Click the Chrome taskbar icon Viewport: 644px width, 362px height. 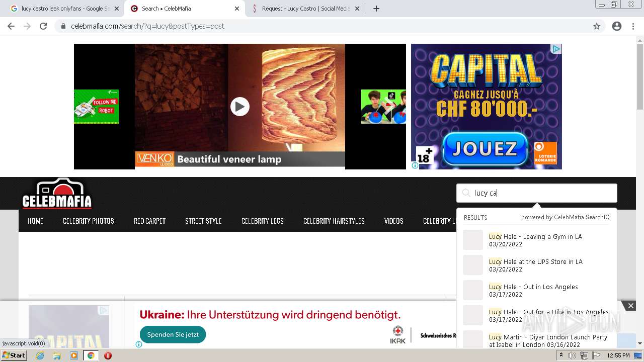coord(91,355)
